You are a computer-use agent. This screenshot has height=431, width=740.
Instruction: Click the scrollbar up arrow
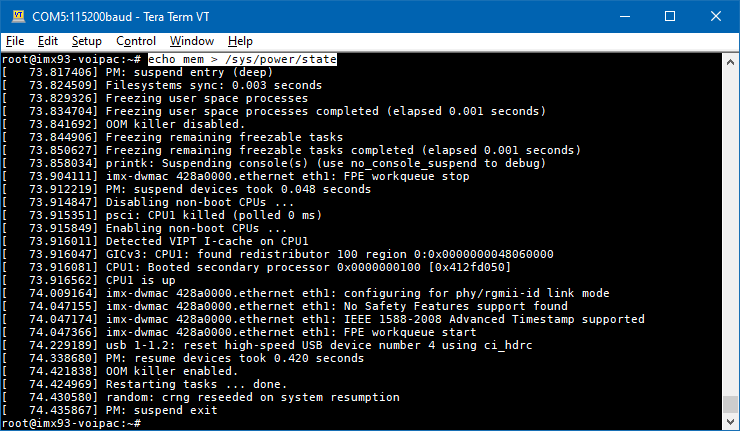click(730, 60)
